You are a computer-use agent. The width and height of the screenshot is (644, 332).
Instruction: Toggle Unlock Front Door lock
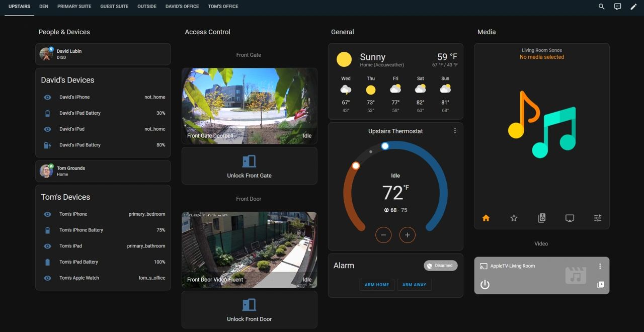click(249, 310)
